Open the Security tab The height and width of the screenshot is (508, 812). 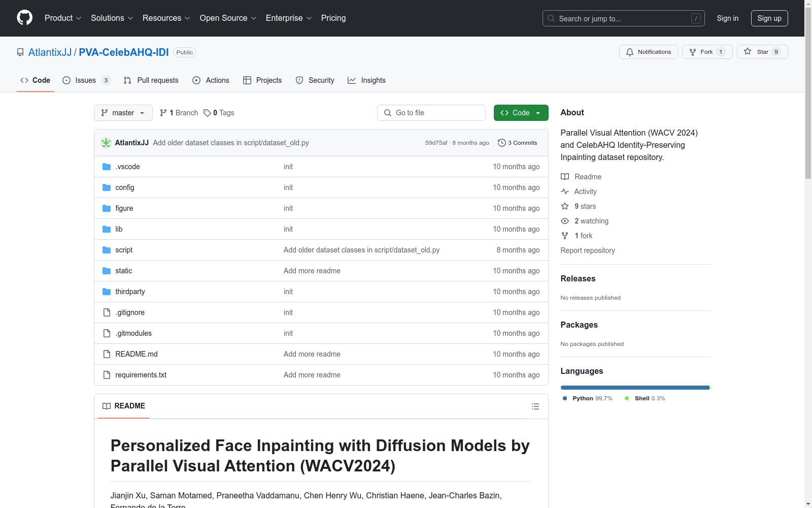[315, 80]
